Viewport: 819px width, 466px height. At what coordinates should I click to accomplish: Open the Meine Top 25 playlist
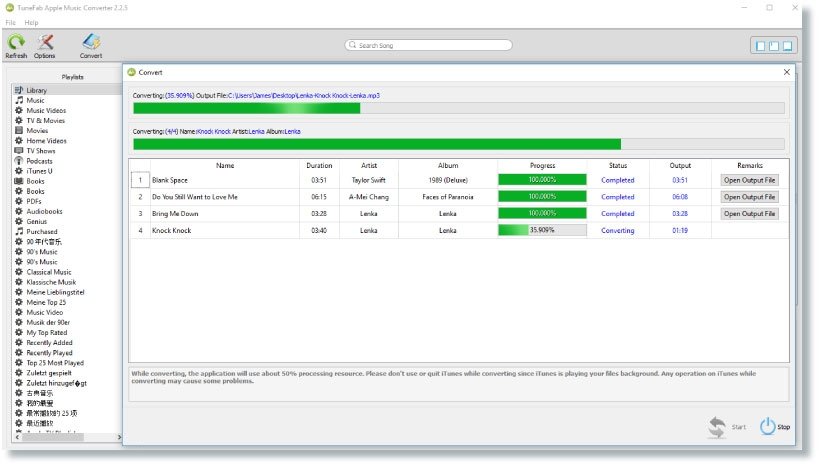click(x=46, y=302)
